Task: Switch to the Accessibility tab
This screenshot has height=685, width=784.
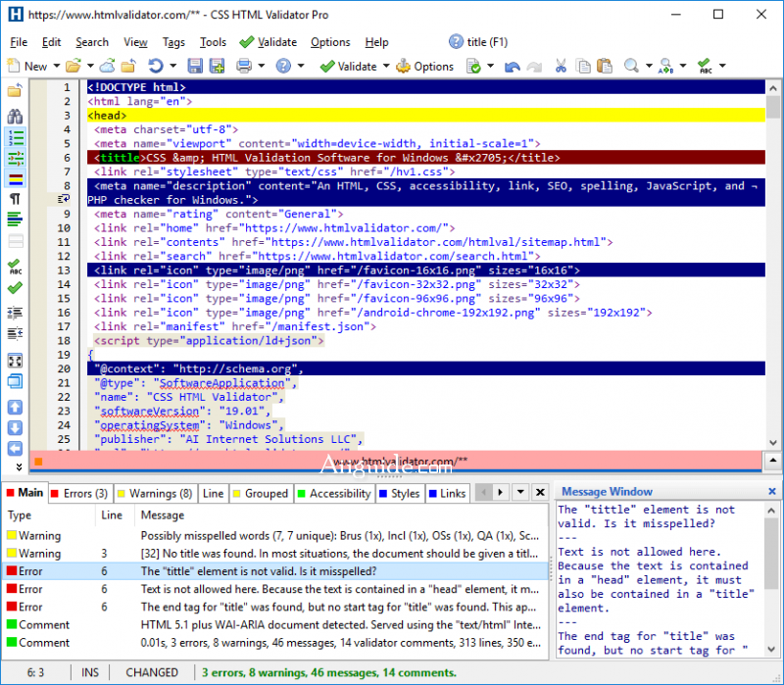Action: coord(334,494)
